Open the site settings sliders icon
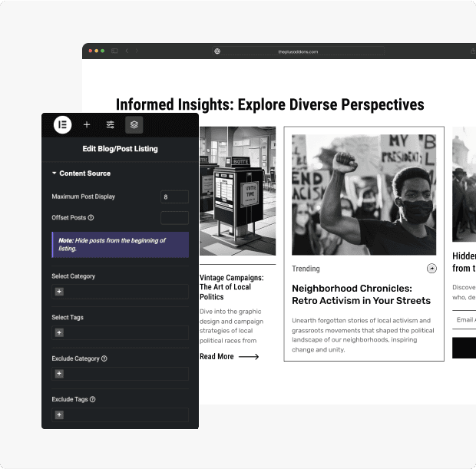 point(111,124)
